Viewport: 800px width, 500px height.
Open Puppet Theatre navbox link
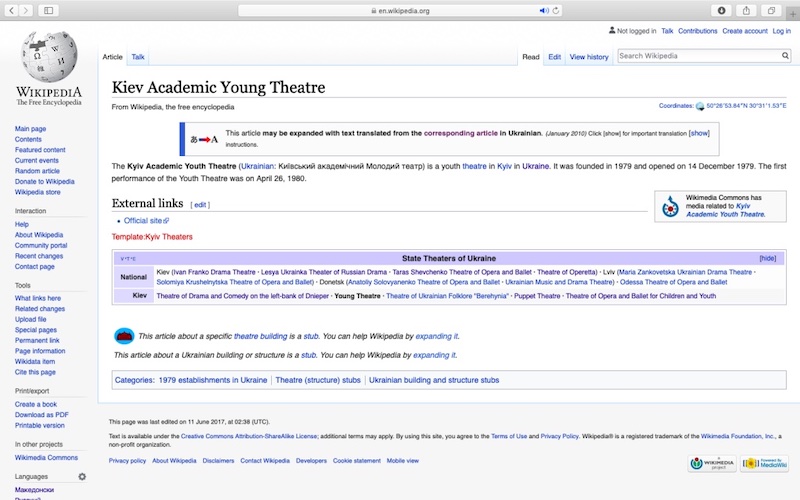click(537, 295)
